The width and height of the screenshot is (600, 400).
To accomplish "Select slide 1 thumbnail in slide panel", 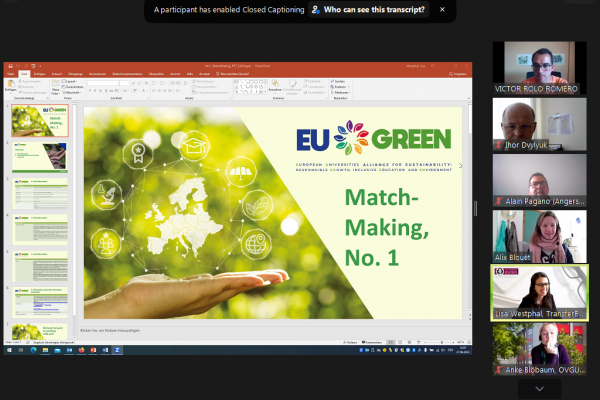I will coord(40,121).
